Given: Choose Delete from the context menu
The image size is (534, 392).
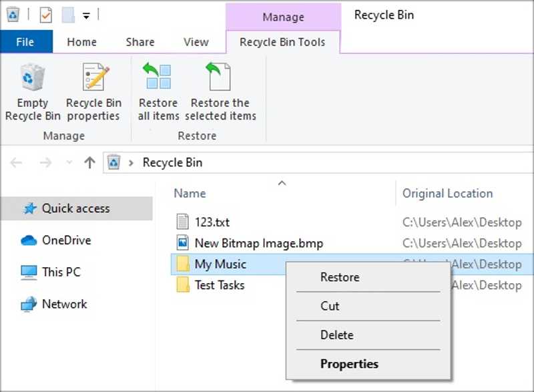Looking at the screenshot, I should 368,335.
